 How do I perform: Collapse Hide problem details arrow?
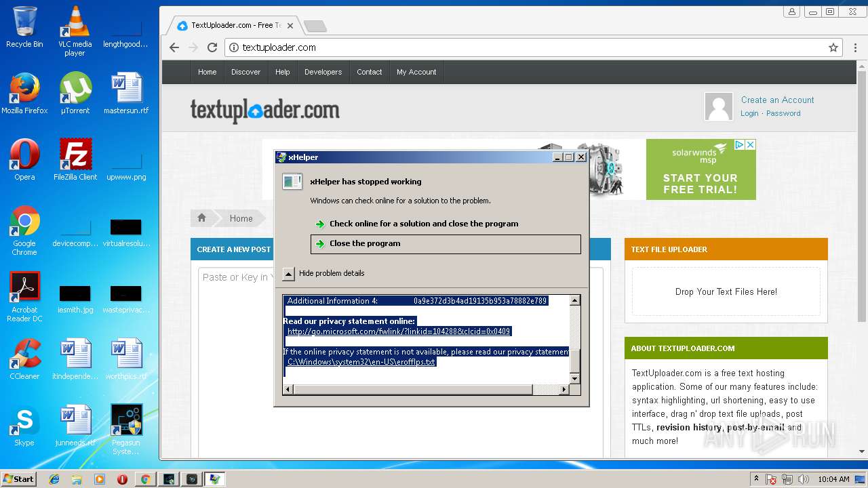click(289, 274)
